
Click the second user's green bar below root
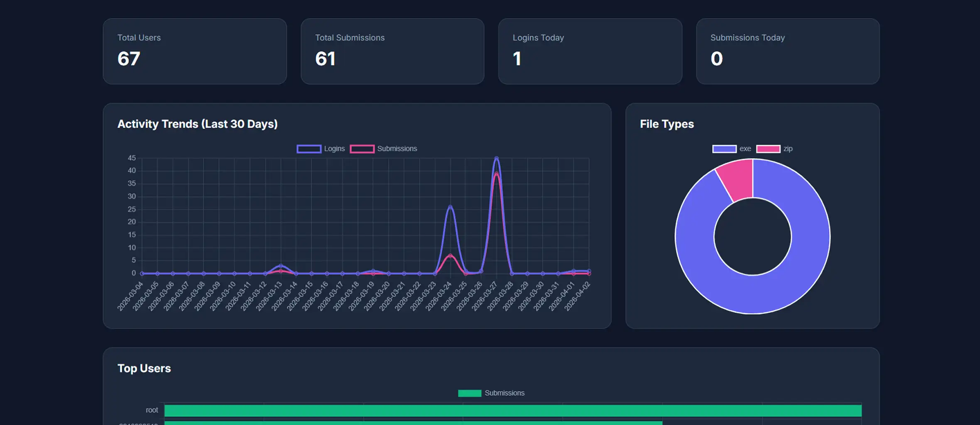413,423
